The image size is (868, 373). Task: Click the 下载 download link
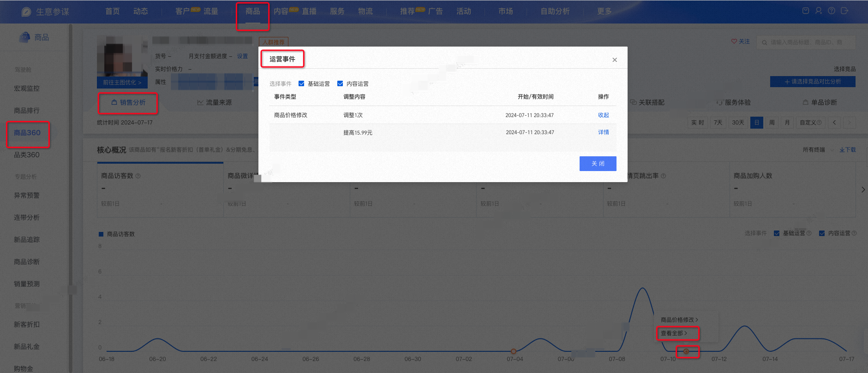tap(848, 150)
